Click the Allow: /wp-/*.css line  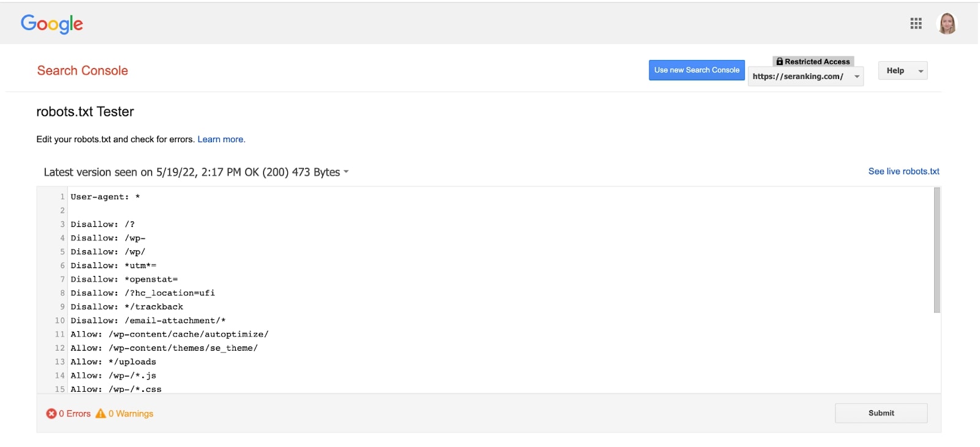coord(116,389)
